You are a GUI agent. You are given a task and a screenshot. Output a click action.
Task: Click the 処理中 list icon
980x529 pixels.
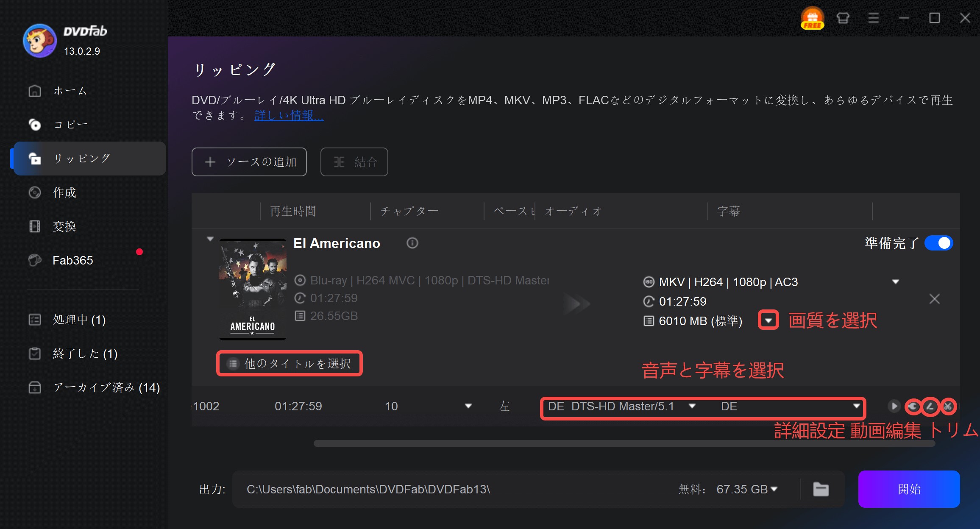tap(34, 320)
